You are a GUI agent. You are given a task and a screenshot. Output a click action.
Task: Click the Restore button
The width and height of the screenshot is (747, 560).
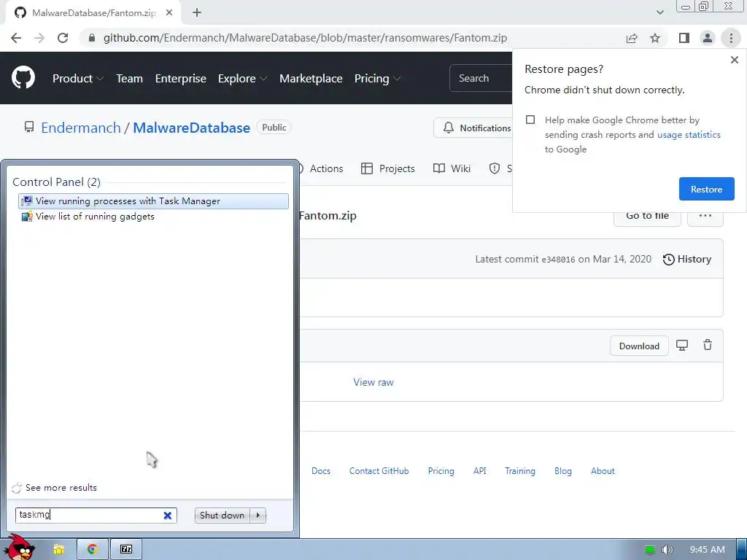pyautogui.click(x=706, y=189)
